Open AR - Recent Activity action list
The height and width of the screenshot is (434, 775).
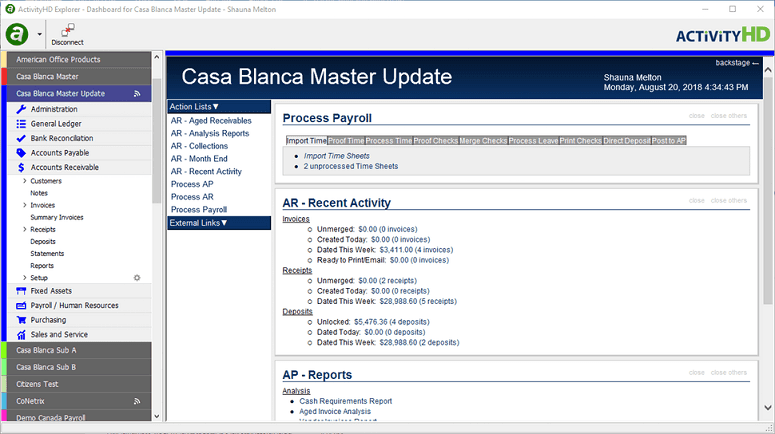coord(206,172)
